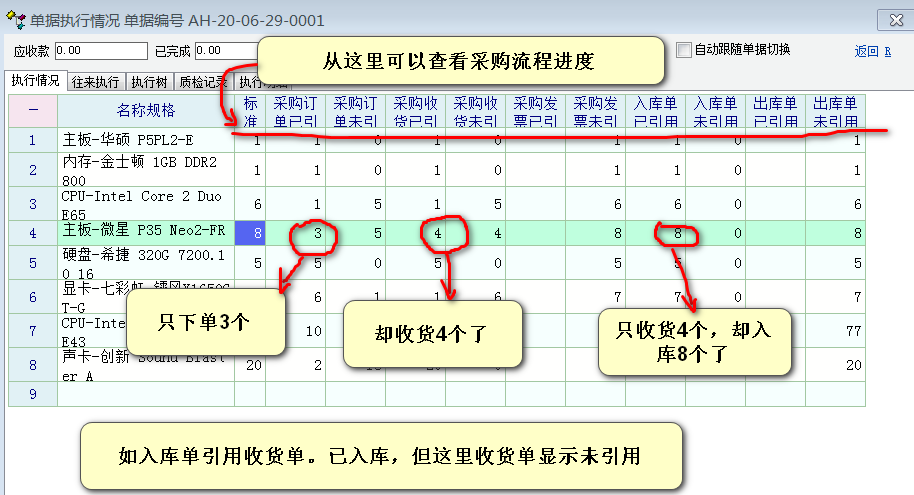The image size is (914, 495).
Task: Click the 出库单未引用 column header
Action: point(835,111)
